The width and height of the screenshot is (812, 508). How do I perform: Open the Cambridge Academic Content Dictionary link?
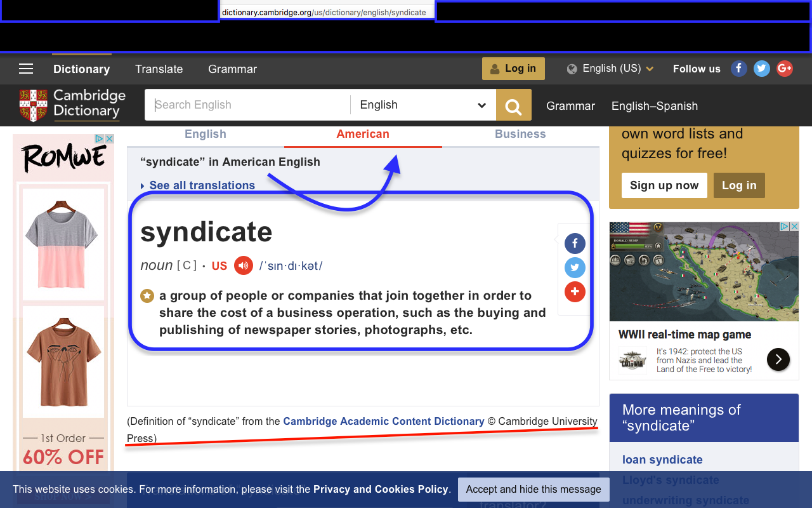click(383, 421)
